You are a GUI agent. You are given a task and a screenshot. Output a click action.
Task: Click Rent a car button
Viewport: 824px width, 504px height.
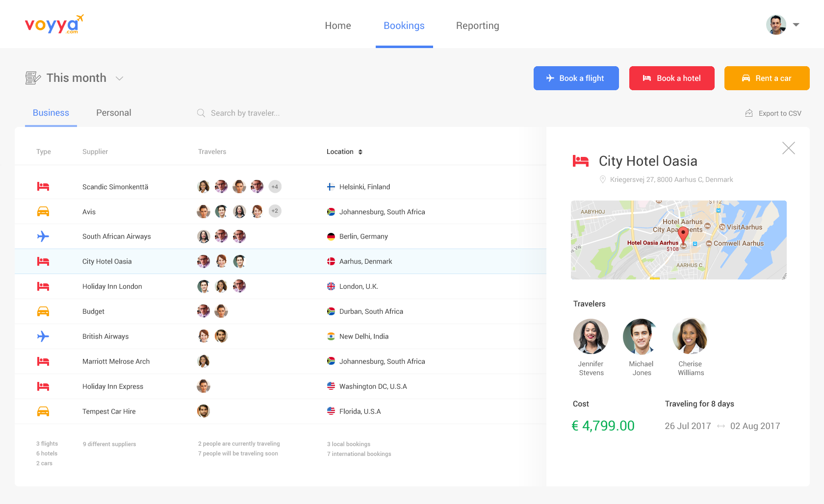click(767, 78)
